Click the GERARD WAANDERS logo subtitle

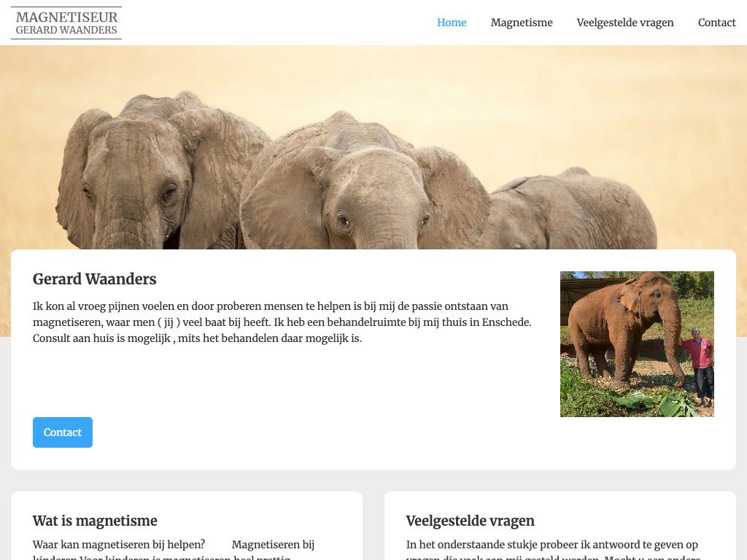(66, 30)
